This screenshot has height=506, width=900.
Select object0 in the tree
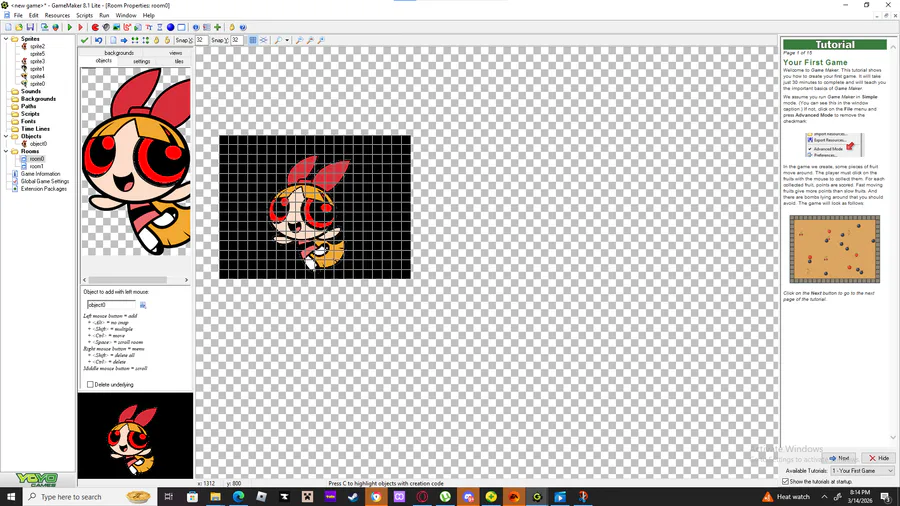[38, 144]
